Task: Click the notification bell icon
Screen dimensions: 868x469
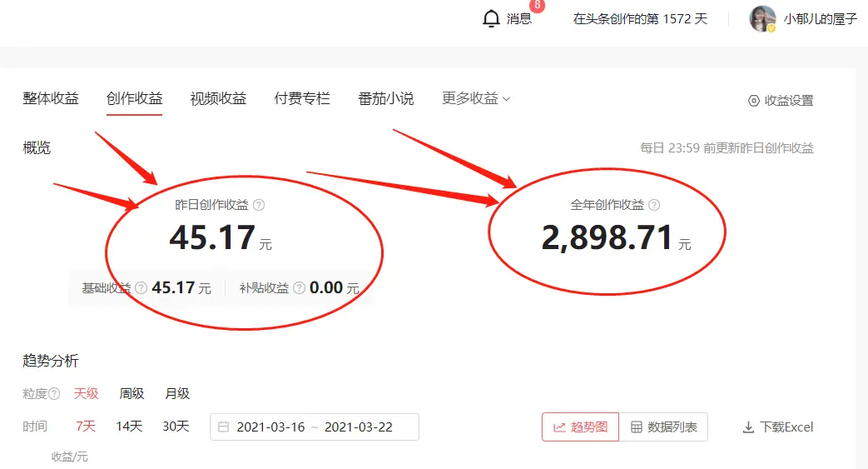Action: click(x=491, y=18)
